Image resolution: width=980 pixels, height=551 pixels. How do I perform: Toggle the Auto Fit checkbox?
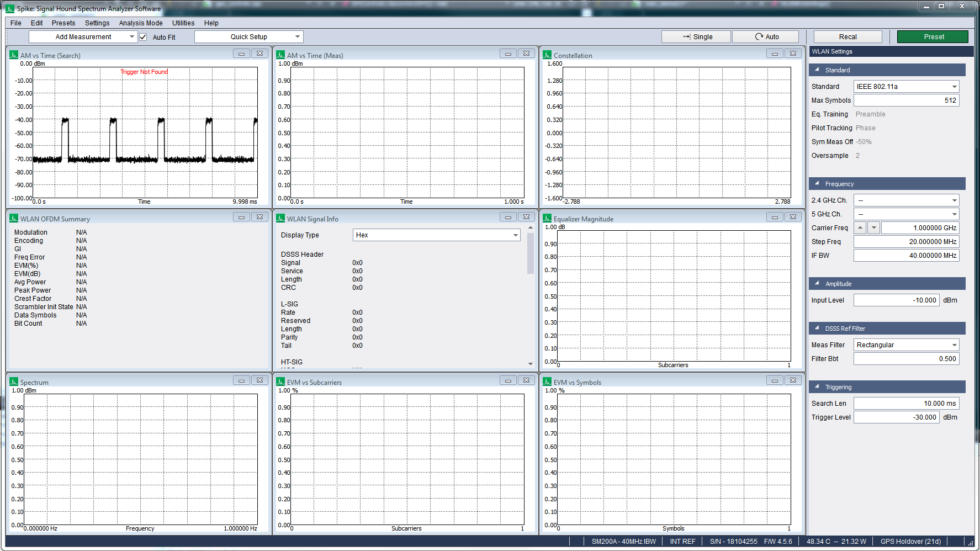143,37
